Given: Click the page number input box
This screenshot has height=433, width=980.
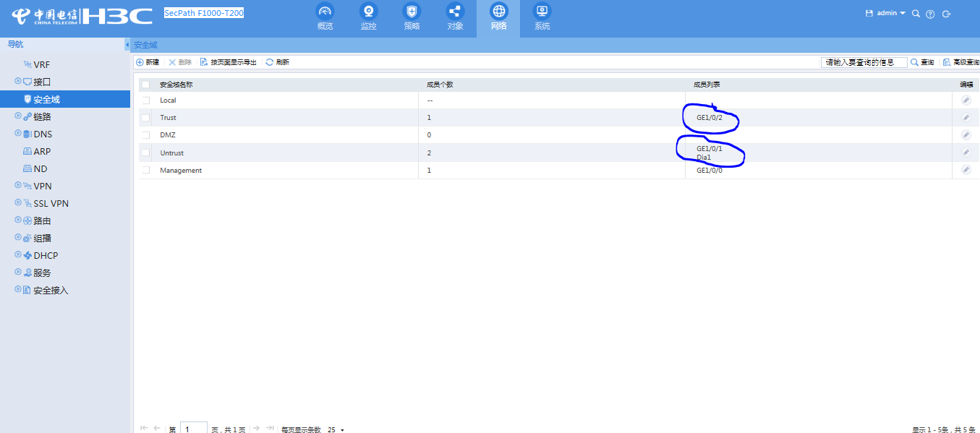Looking at the screenshot, I should click(x=193, y=429).
